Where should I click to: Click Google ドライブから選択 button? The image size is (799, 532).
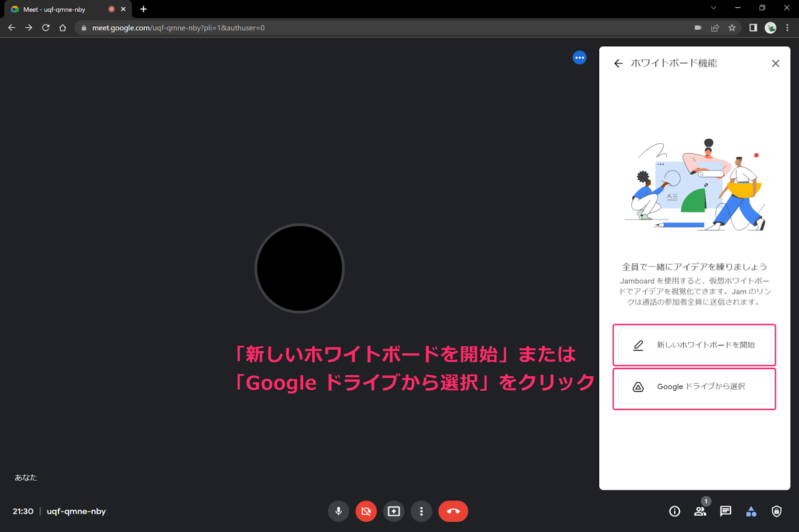pos(695,387)
